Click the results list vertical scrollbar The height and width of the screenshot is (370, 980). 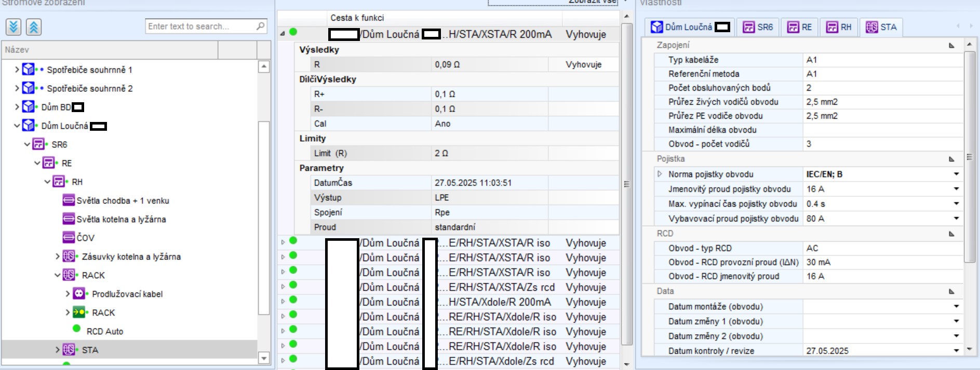(x=627, y=184)
